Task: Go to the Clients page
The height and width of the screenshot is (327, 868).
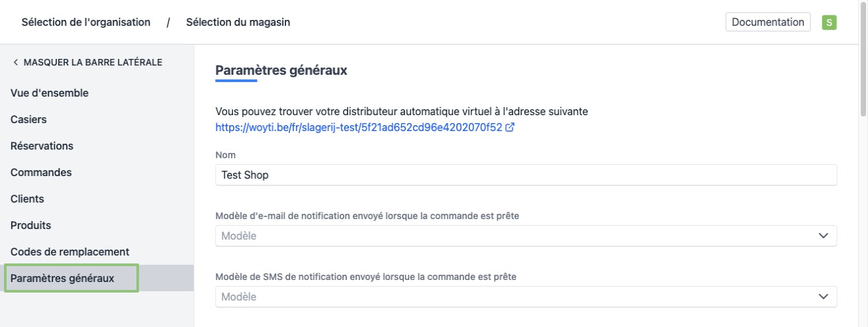Action: pos(27,199)
